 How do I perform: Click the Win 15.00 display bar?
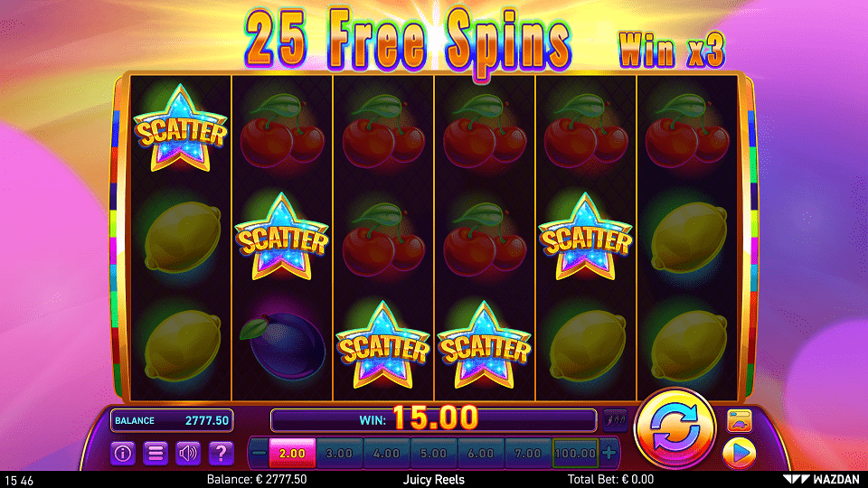pos(433,419)
